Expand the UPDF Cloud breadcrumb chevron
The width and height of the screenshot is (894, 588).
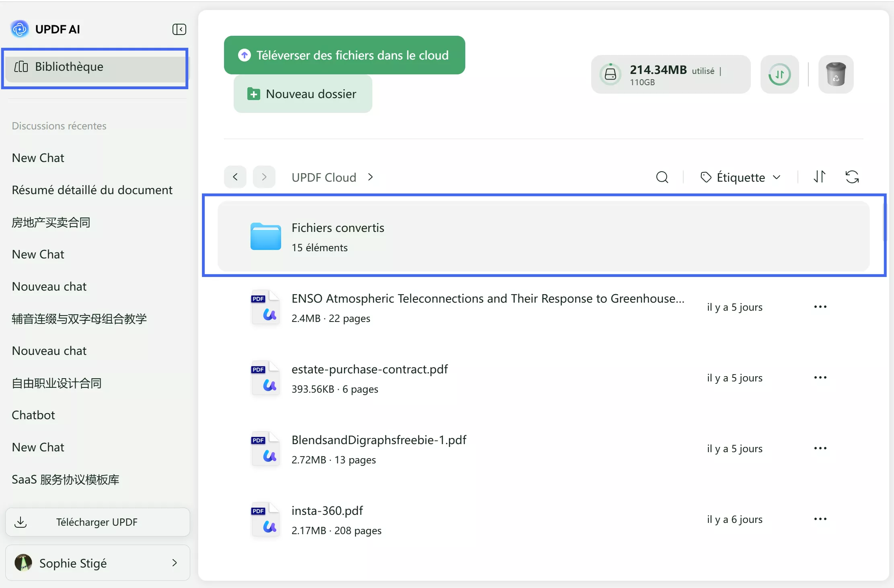click(x=370, y=177)
